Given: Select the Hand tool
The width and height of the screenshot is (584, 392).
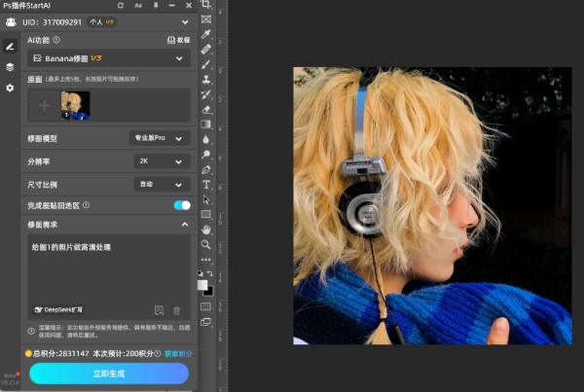Looking at the screenshot, I should tap(206, 230).
